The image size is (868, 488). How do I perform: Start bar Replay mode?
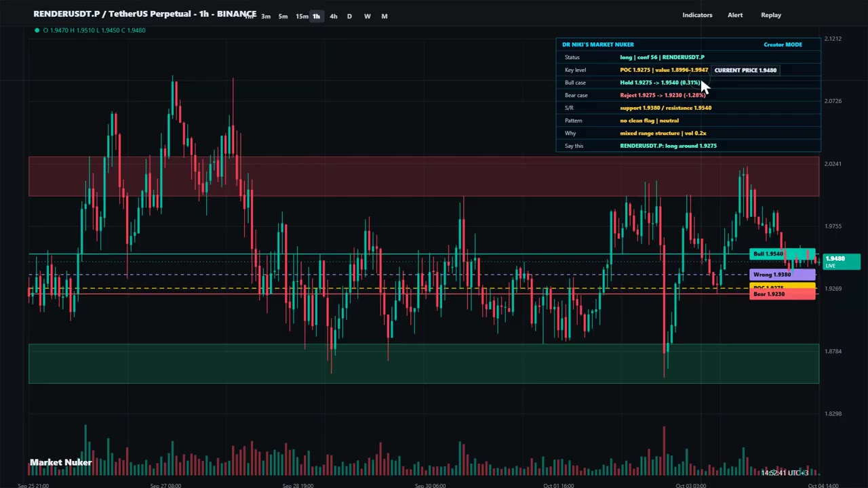(x=771, y=15)
